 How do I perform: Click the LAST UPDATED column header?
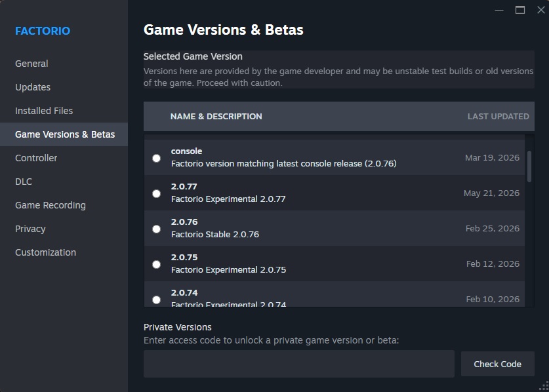[x=498, y=117]
